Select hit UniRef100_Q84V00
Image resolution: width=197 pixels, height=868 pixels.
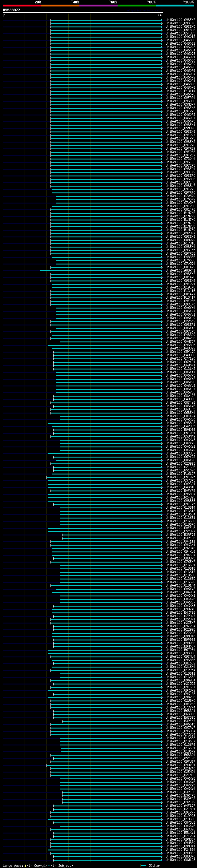pos(180,338)
